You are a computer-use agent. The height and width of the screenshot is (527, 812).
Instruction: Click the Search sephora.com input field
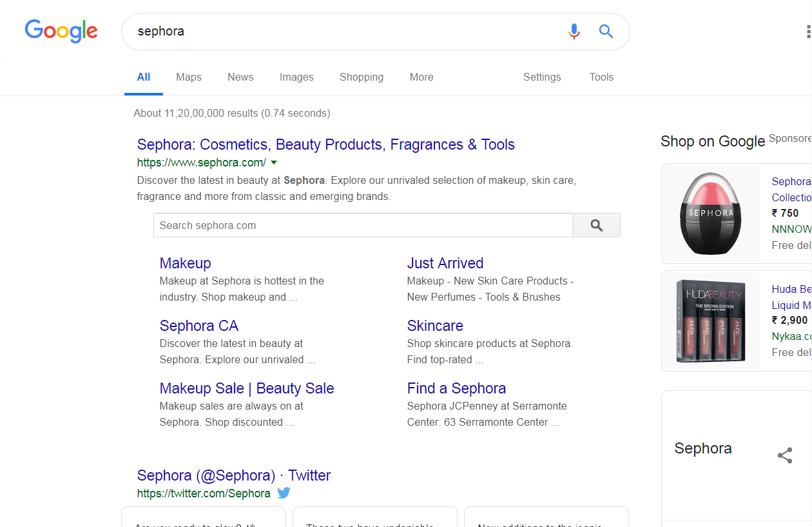(363, 225)
